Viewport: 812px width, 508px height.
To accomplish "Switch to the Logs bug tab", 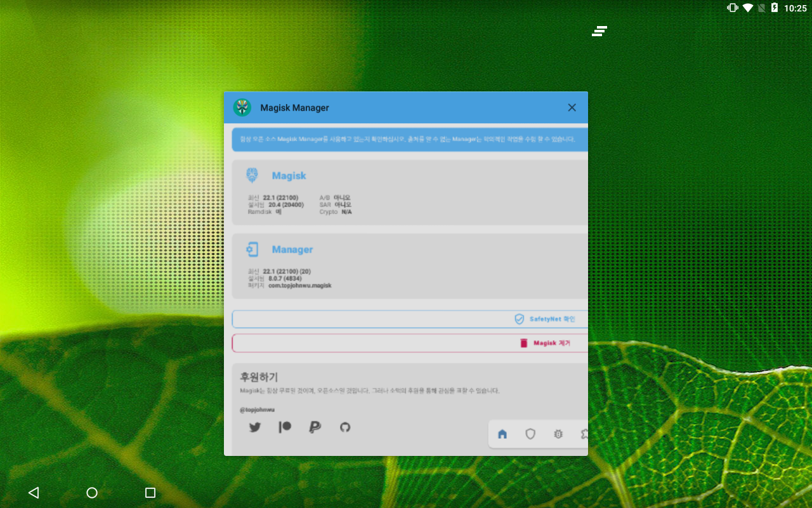I will (558, 434).
